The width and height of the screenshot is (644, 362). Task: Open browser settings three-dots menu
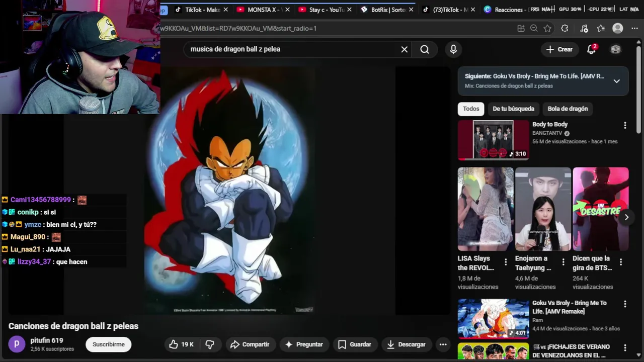click(634, 29)
